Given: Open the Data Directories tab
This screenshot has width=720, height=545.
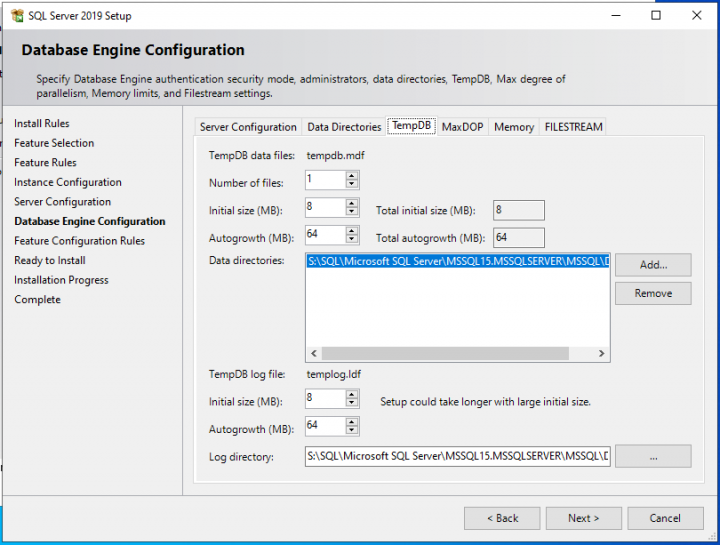Looking at the screenshot, I should [x=344, y=127].
